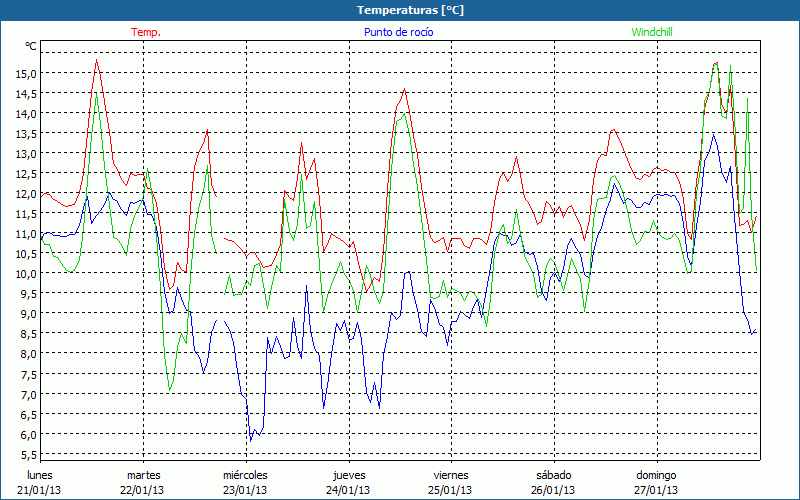
Task: Click the viernes day label
Action: point(451,475)
